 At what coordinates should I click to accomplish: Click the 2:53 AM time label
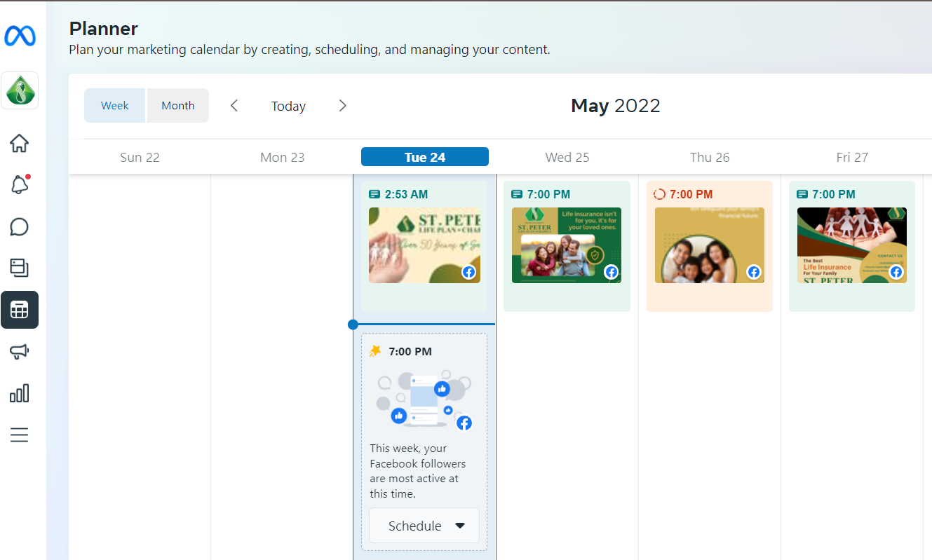pos(406,194)
